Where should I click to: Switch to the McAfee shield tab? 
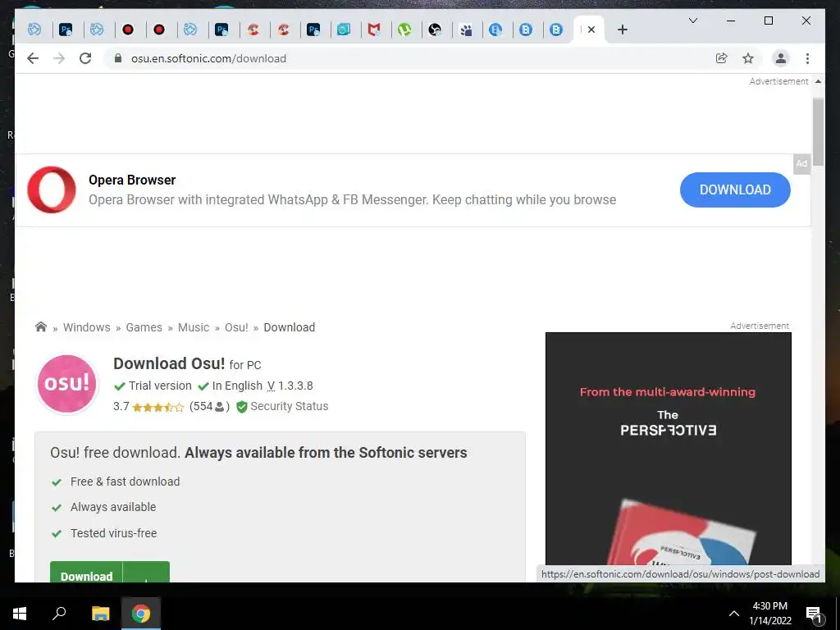click(373, 30)
